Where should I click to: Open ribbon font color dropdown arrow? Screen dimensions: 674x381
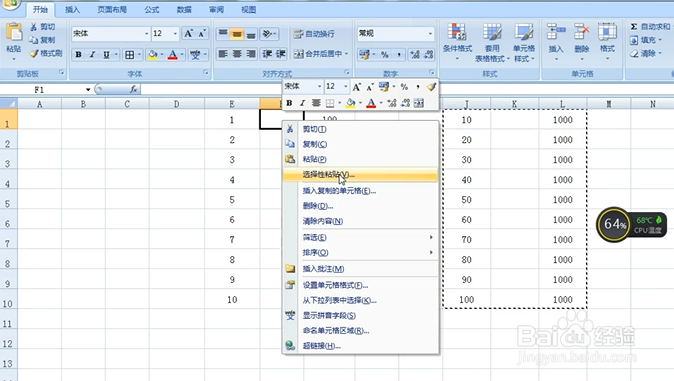(182, 55)
